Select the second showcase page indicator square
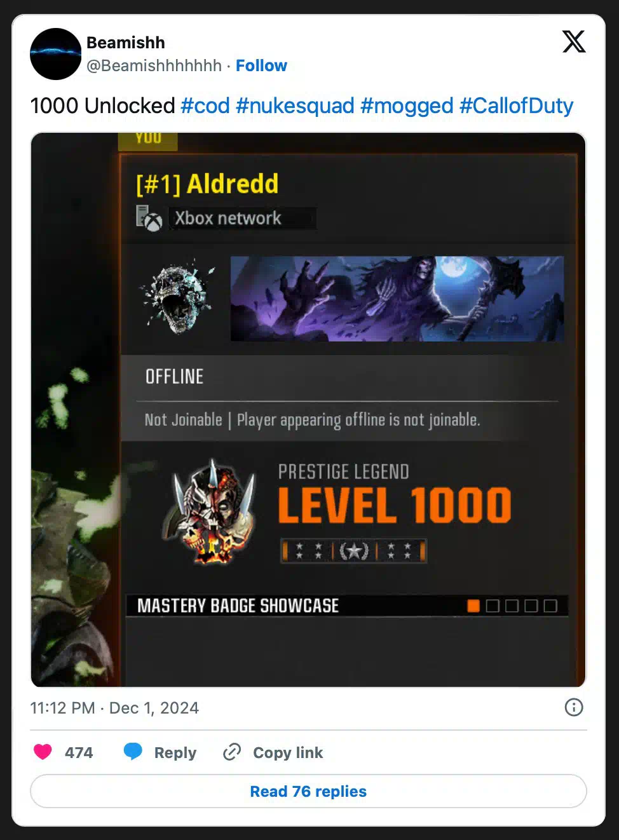The width and height of the screenshot is (619, 840). [493, 606]
